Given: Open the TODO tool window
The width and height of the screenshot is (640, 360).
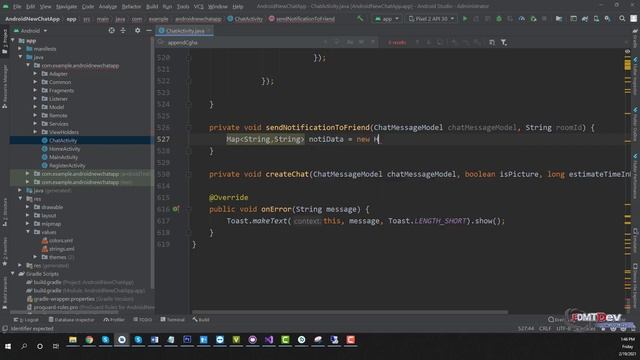Looking at the screenshot, I should (142, 320).
